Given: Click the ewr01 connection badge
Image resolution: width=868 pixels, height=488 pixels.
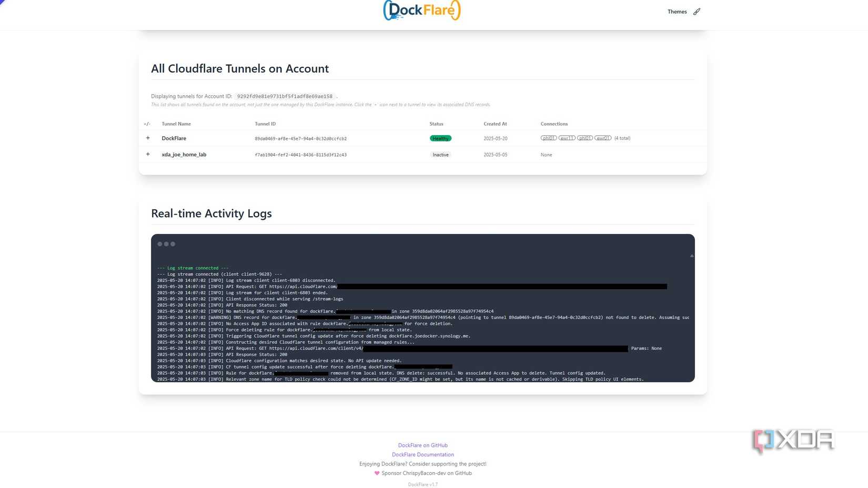Looking at the screenshot, I should (603, 138).
